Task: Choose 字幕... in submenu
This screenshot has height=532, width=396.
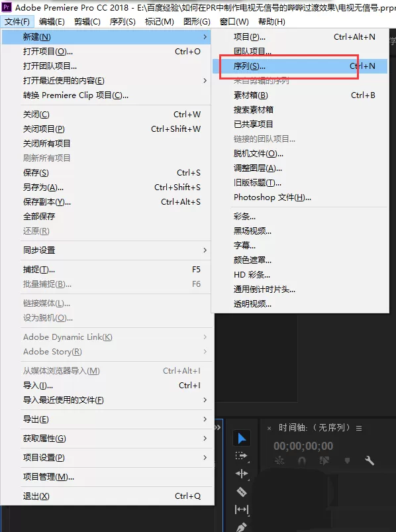Action: coord(300,245)
